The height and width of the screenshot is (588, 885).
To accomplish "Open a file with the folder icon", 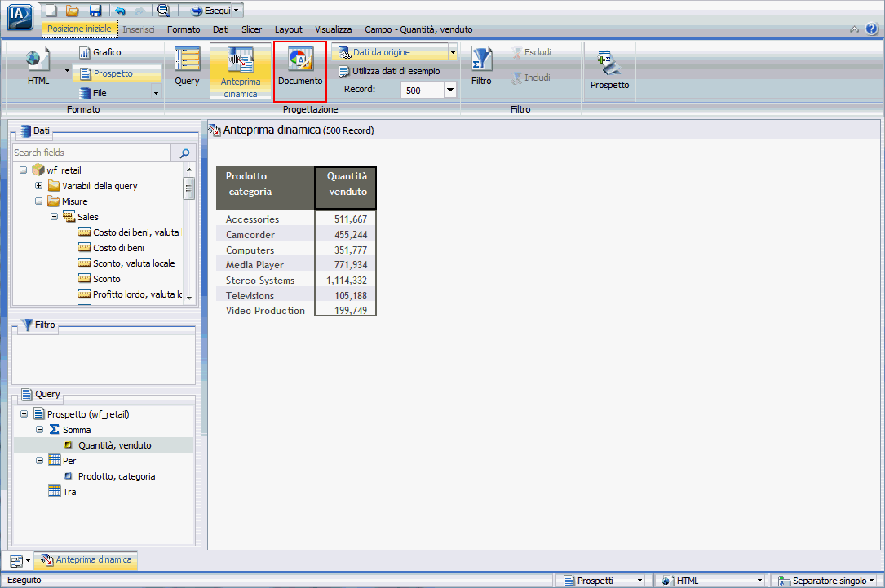I will [73, 10].
